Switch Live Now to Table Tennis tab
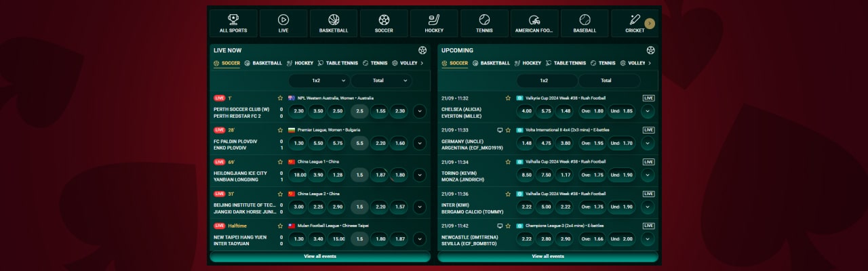868x271 pixels. click(338, 63)
